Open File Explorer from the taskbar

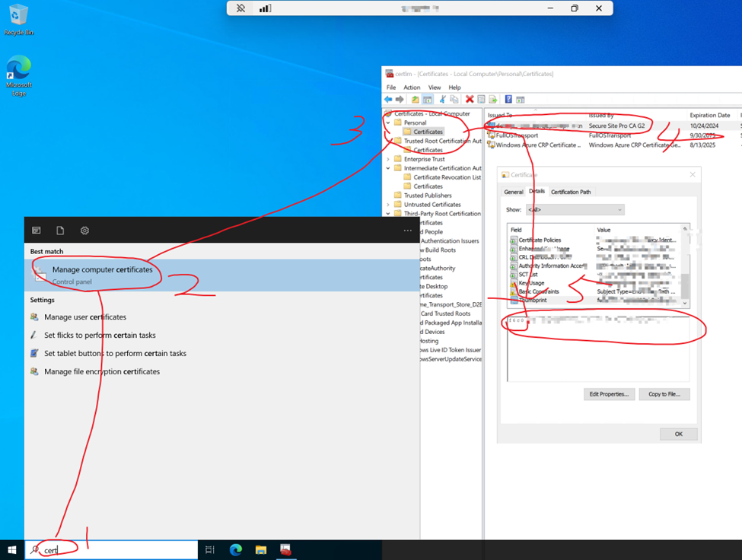[260, 550]
